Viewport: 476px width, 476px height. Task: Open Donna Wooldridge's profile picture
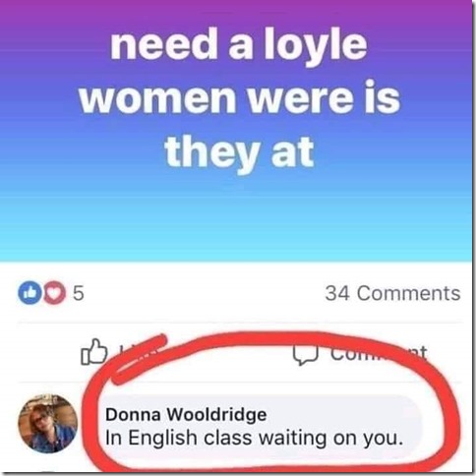point(48,423)
